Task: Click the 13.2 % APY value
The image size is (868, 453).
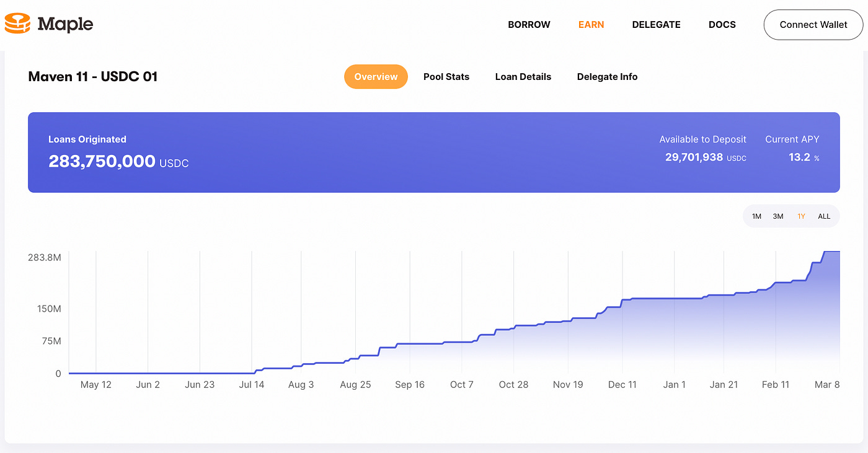Action: tap(804, 157)
